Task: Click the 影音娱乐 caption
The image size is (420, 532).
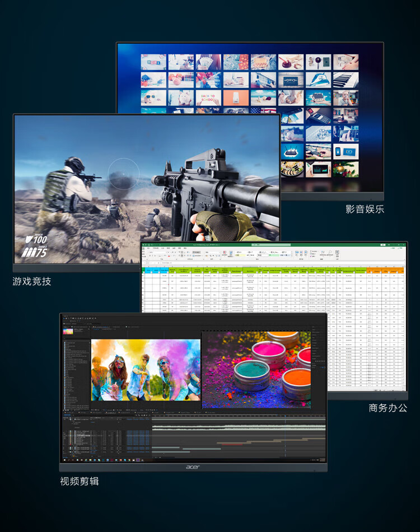Action: click(365, 209)
